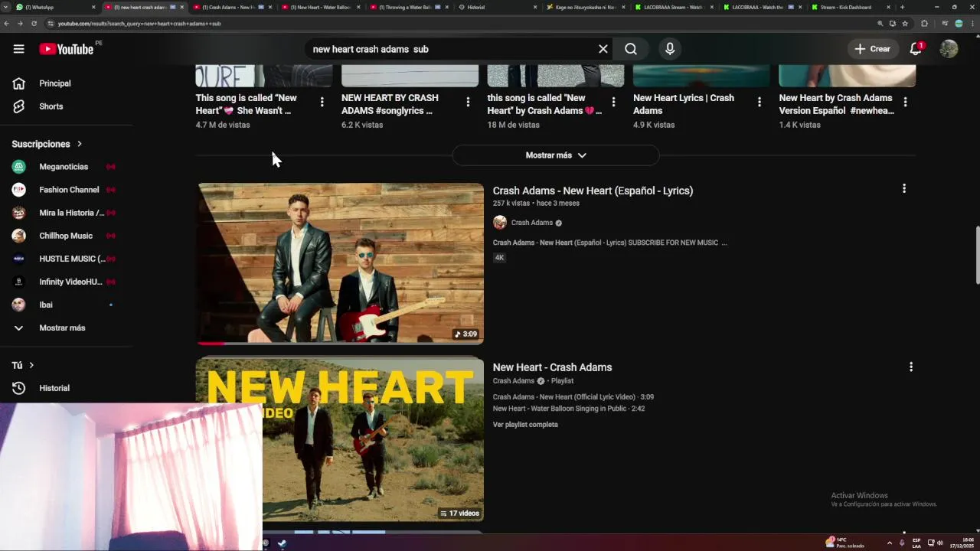Open options for 'This song is called New Heart She Wasn't'
This screenshot has width=980, height=551.
322,102
